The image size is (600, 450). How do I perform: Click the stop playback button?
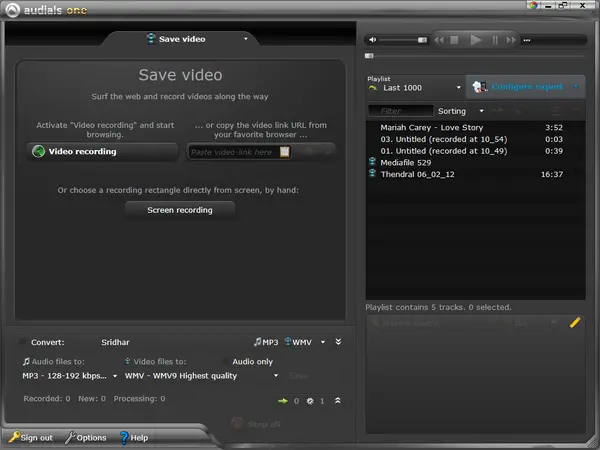pyautogui.click(x=454, y=40)
